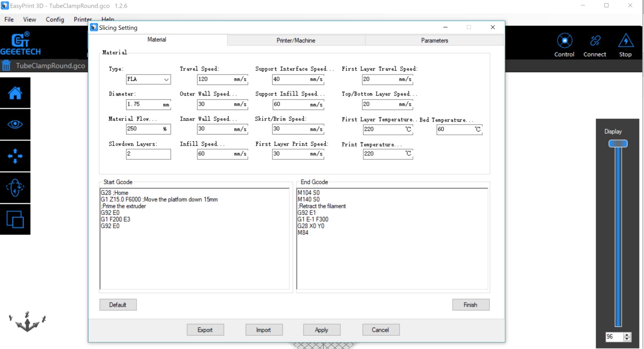This screenshot has height=349, width=644.
Task: Click the eye view icon in sidebar
Action: click(15, 124)
